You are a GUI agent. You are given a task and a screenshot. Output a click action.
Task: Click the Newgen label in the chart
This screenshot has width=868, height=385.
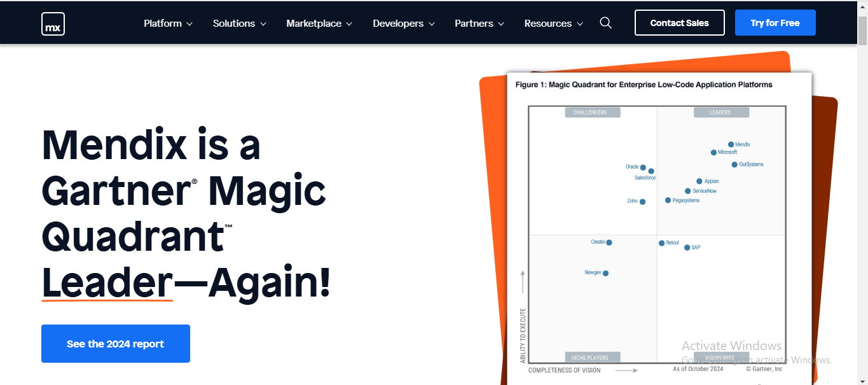coord(593,272)
